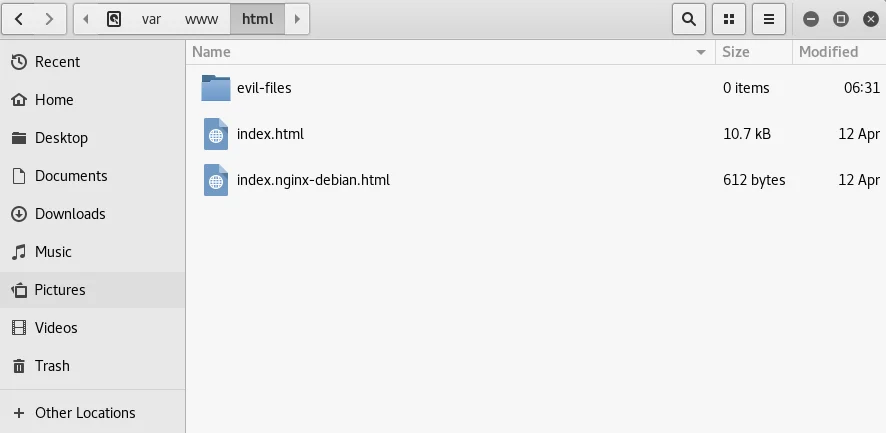Open the search magnifier button
The image size is (886, 433).
688,19
